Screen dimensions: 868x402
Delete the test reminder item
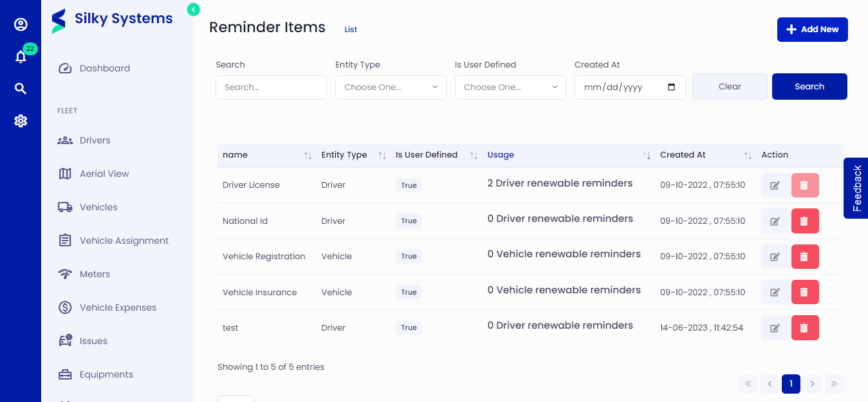tap(805, 327)
